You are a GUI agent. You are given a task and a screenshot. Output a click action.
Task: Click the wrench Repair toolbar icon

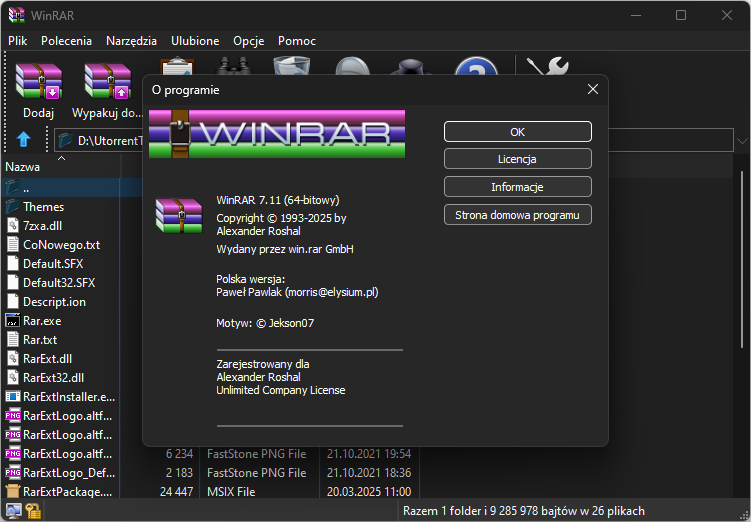pos(547,66)
